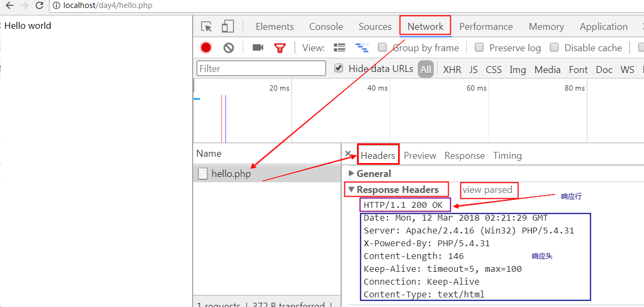The width and height of the screenshot is (644, 307).
Task: Filter requests by XHR type
Action: [x=452, y=70]
